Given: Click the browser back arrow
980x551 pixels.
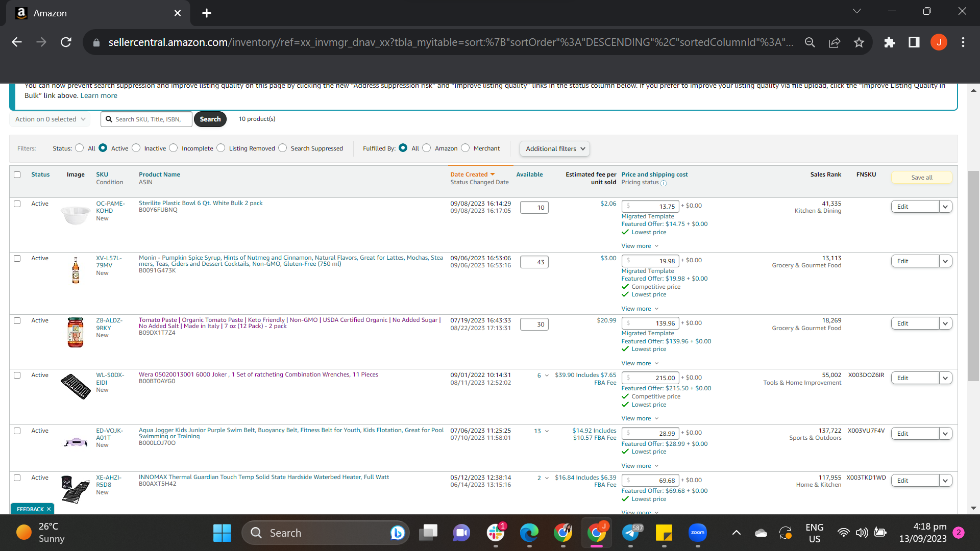Looking at the screenshot, I should tap(17, 42).
